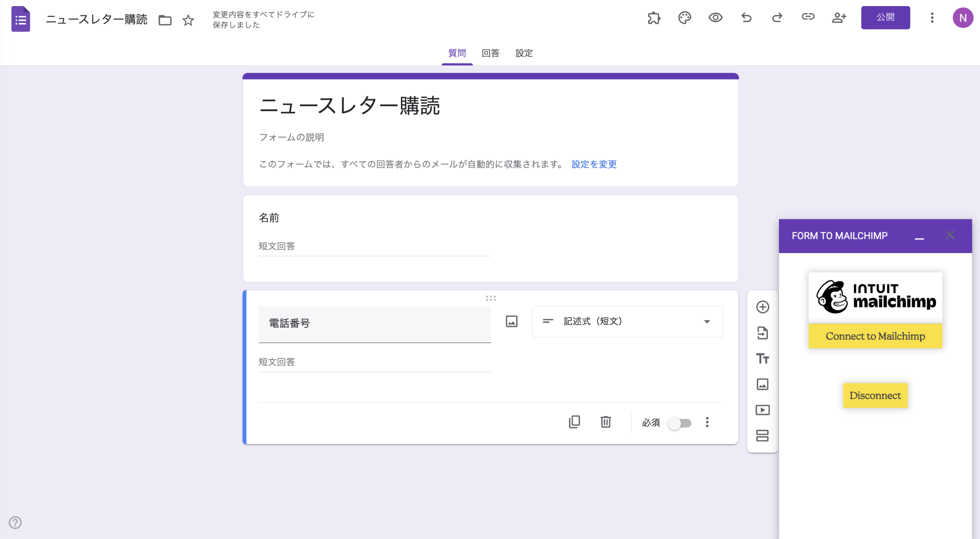
Task: Add a new question from side toolbar
Action: (x=763, y=307)
